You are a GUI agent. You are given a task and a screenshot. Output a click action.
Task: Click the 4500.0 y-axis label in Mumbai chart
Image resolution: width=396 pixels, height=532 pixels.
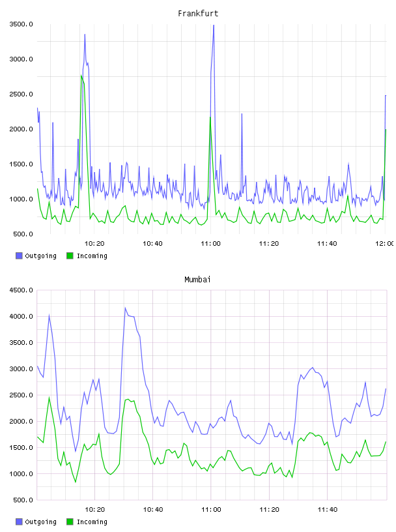click(x=21, y=290)
